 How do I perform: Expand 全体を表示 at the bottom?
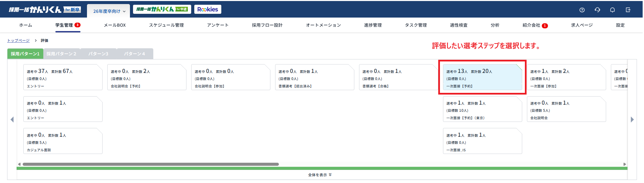click(x=320, y=175)
